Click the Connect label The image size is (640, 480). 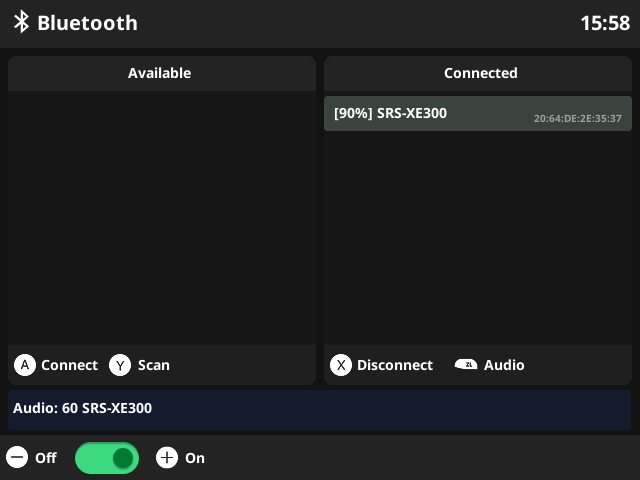[x=69, y=365]
